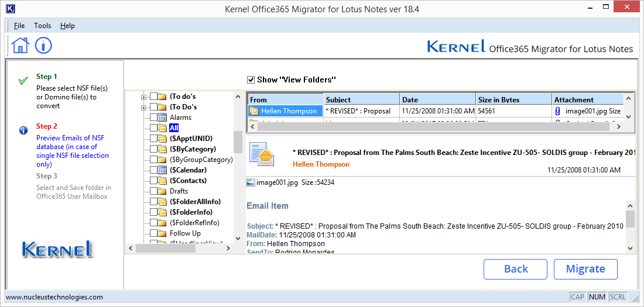Click folder tree horizontal scroll left arrow
644x307 pixels.
[x=131, y=248]
